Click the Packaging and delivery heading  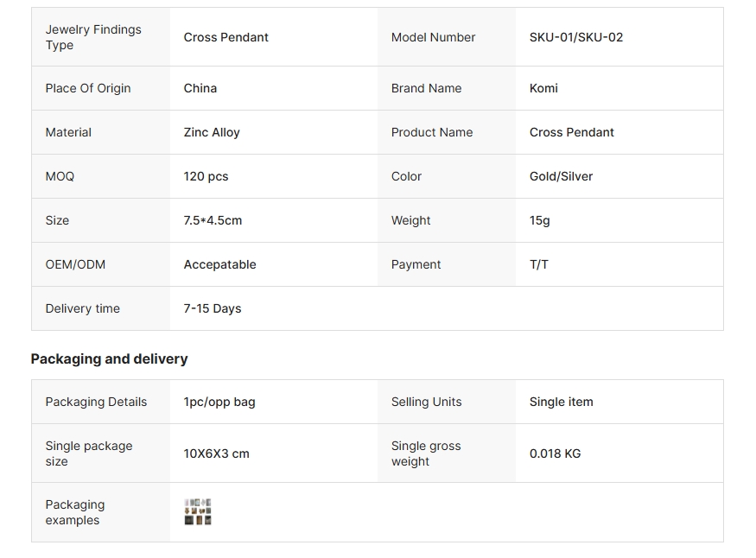click(109, 358)
